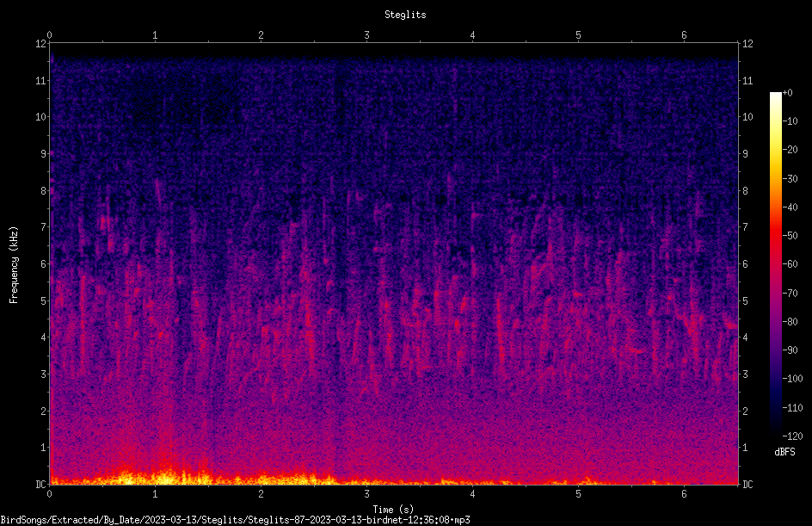The height and width of the screenshot is (526, 812).
Task: Click the 8 kHz label on right axis
Action: coord(746,191)
